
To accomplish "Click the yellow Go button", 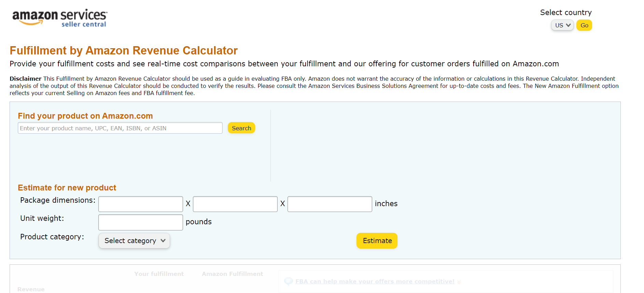I will pos(584,25).
